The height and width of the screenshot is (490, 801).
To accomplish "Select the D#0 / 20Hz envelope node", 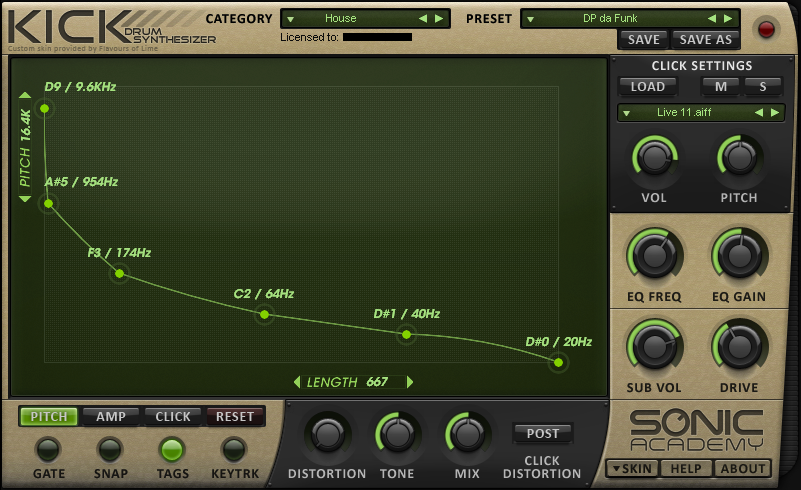I will pos(558,362).
